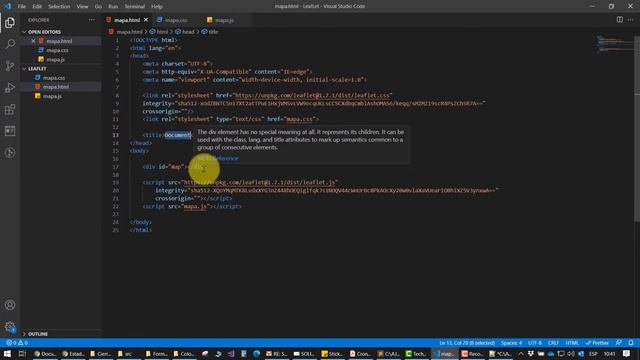Click the split editor right icon
The width and height of the screenshot is (640, 360).
coord(620,20)
